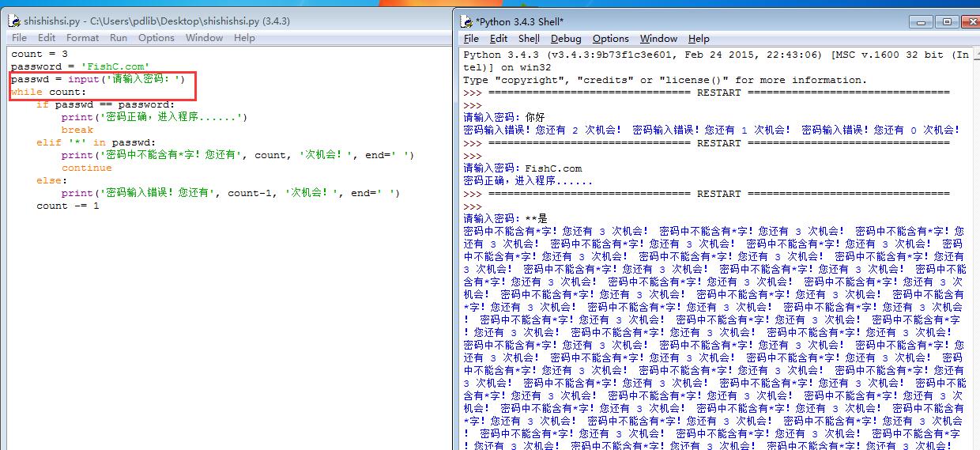This screenshot has width=980, height=450.
Task: Click the 'continue' statement in the editor
Action: point(86,168)
